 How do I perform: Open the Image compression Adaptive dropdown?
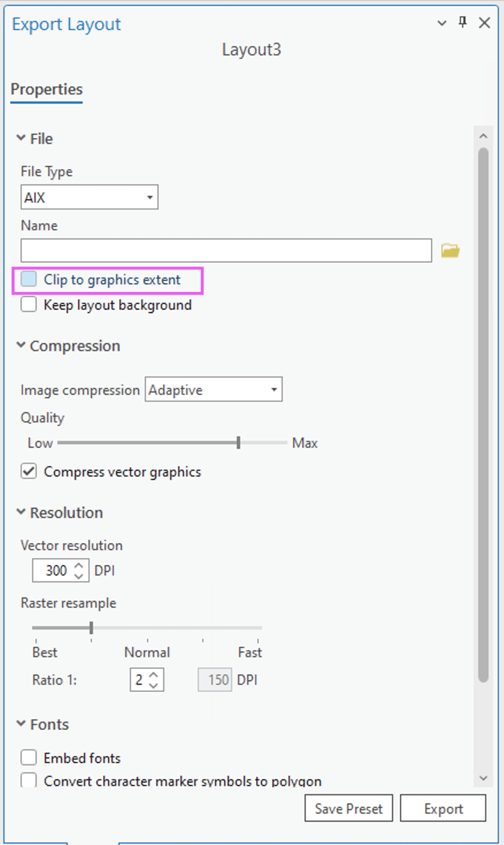213,390
